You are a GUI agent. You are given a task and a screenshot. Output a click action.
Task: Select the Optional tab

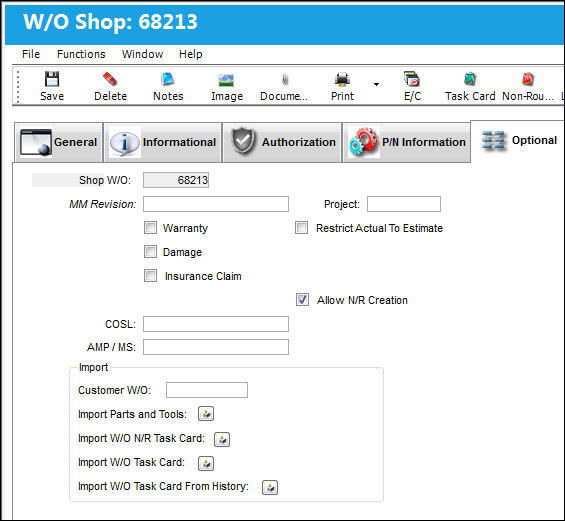(x=518, y=141)
